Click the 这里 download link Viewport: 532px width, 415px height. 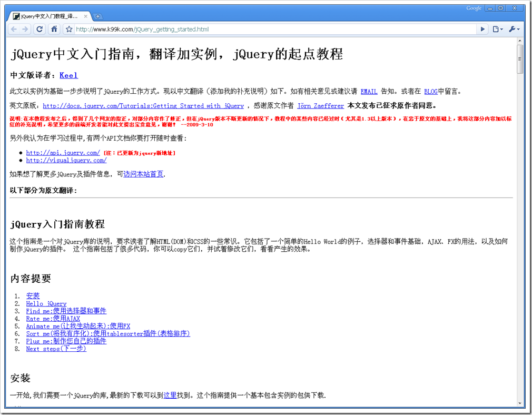(x=170, y=396)
